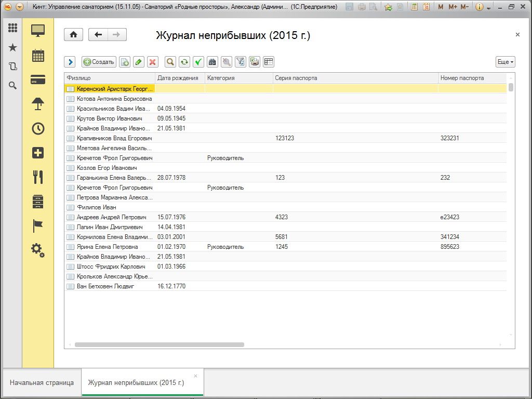Click the red X delete icon
The height and width of the screenshot is (399, 532).
click(152, 62)
